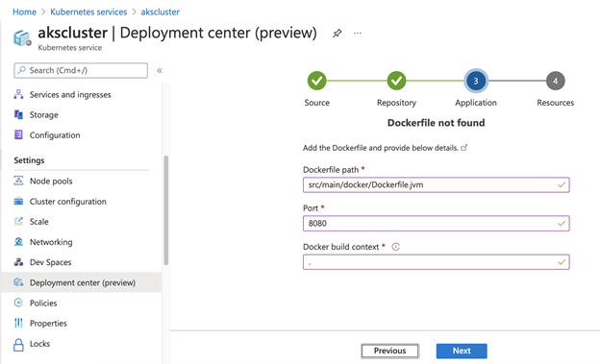600x364 pixels.
Task: Collapse the sidebar with the double chevron
Action: [160, 70]
